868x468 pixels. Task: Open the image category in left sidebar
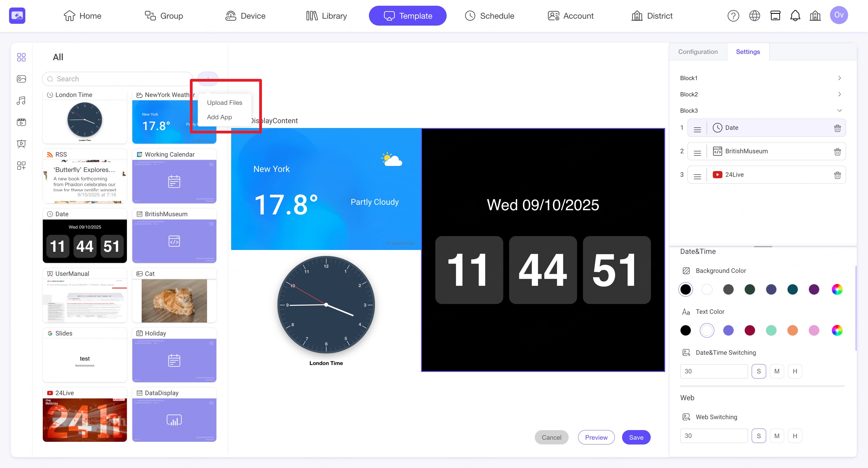21,79
